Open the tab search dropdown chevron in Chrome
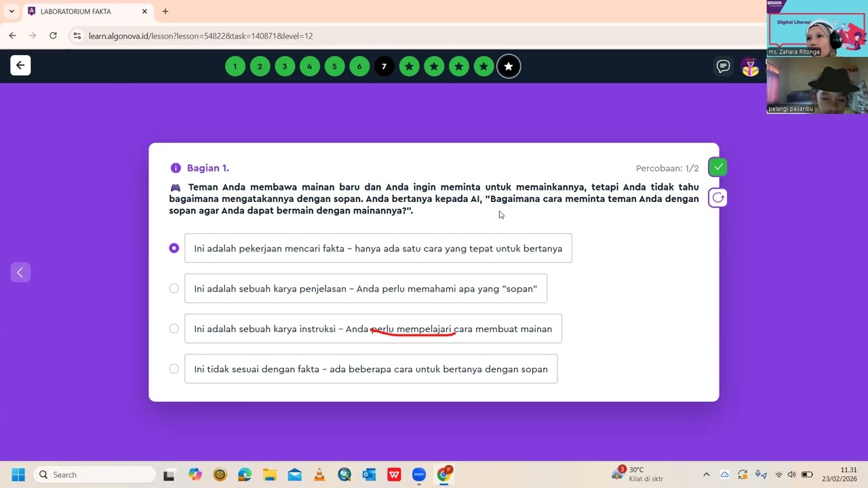This screenshot has width=868, height=488. (x=12, y=12)
